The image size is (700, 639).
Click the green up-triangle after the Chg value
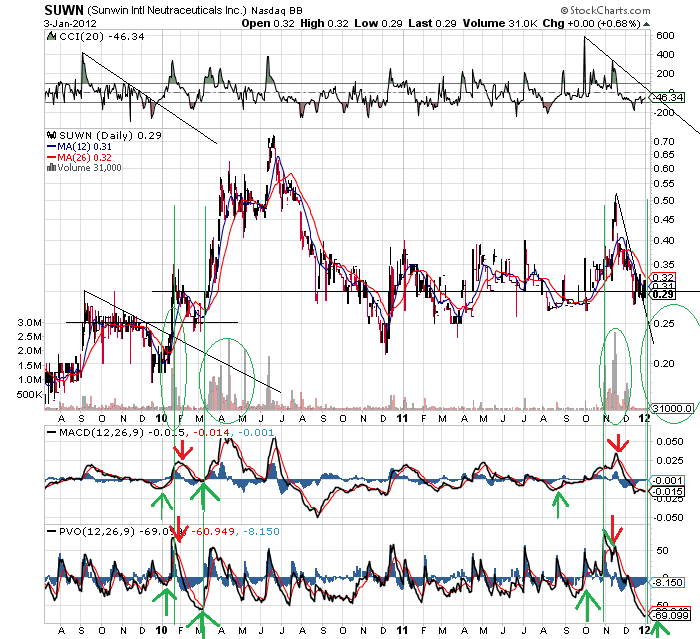[646, 24]
